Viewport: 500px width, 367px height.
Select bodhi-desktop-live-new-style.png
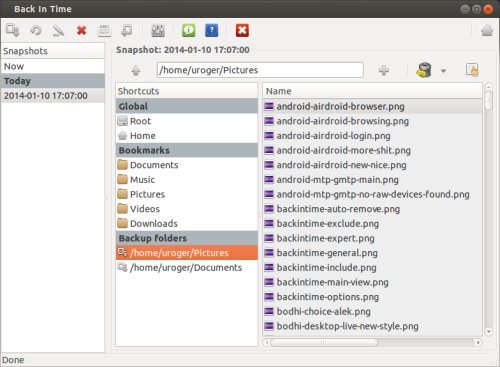[372, 326]
